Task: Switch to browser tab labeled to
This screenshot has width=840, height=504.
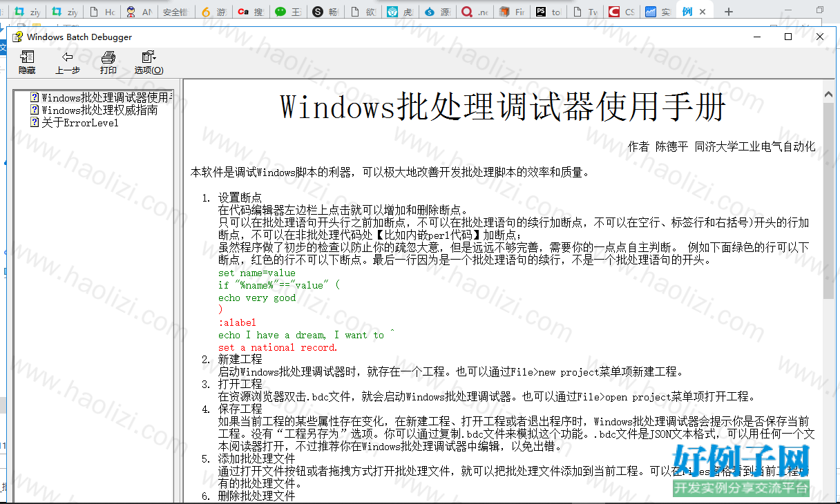Action: click(x=548, y=12)
